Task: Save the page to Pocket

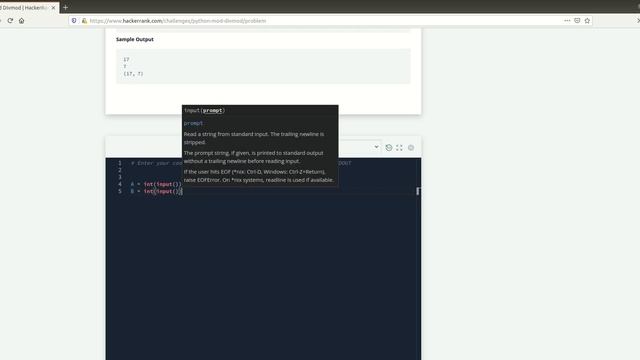Action: pyautogui.click(x=577, y=20)
